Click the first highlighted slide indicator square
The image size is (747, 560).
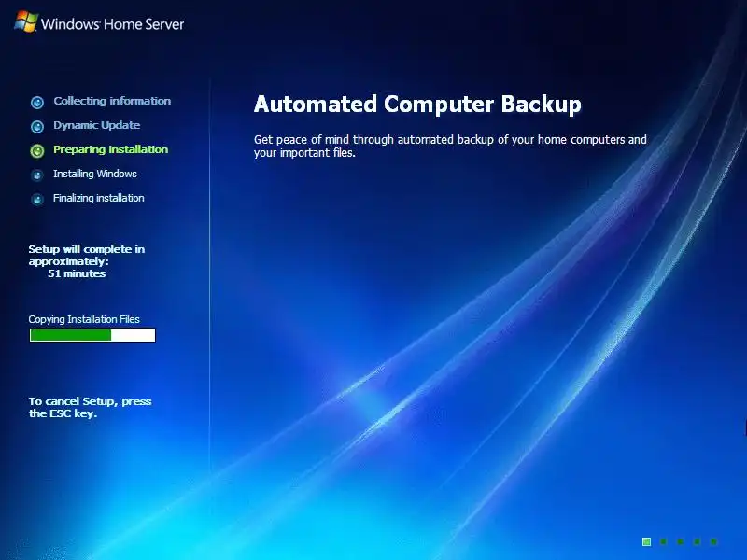[x=646, y=541]
